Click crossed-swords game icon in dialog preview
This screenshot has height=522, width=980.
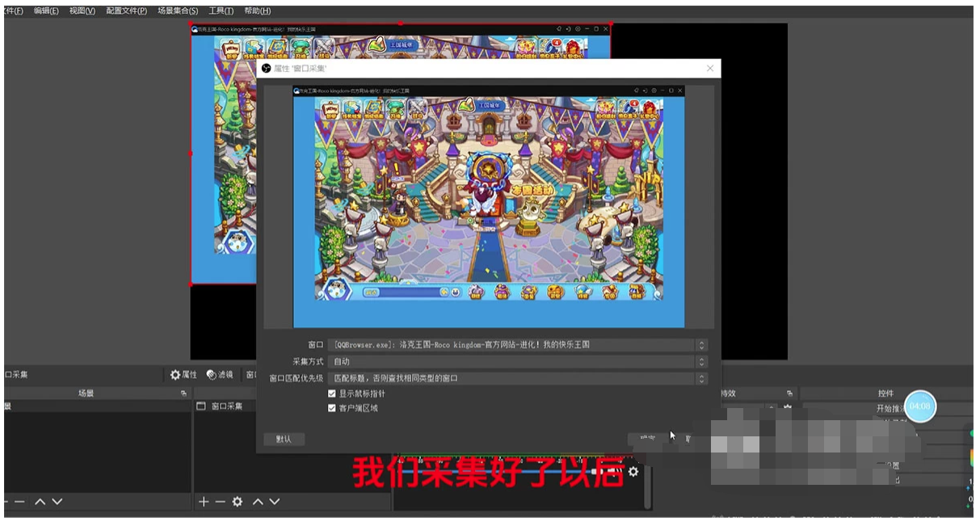pyautogui.click(x=417, y=108)
